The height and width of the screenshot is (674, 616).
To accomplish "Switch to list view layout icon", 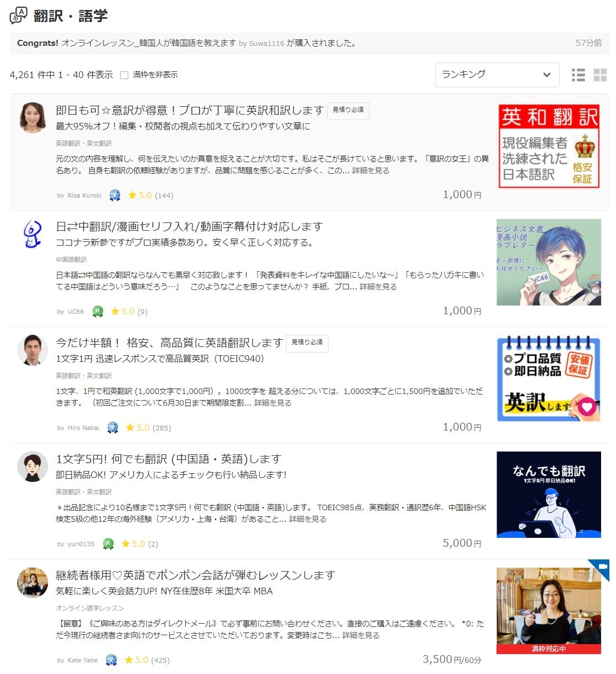I will (x=578, y=75).
